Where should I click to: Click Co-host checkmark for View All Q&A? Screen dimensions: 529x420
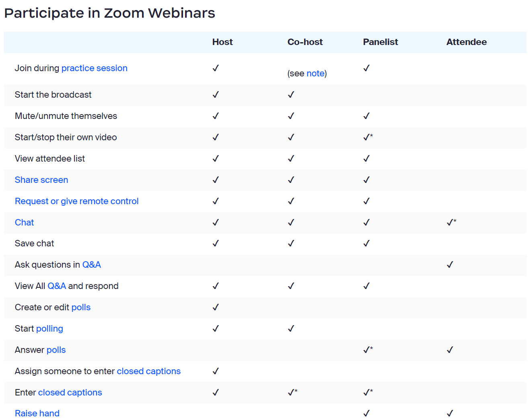click(291, 286)
